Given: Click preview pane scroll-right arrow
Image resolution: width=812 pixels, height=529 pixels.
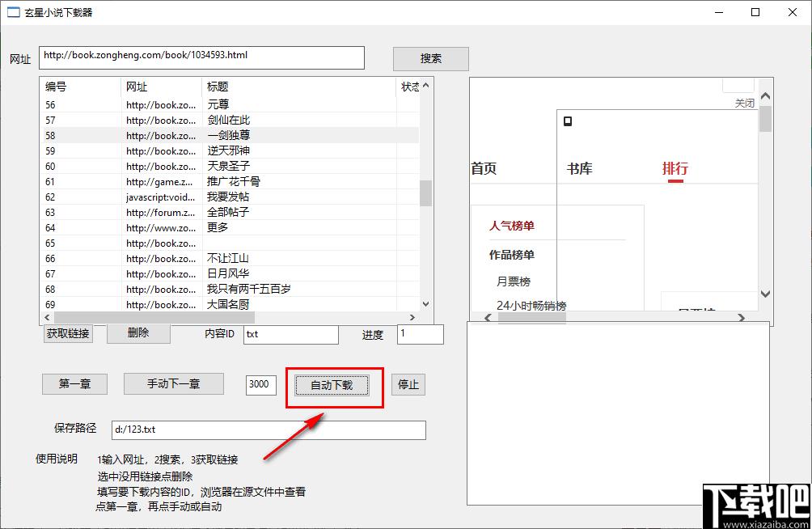Looking at the screenshot, I should point(741,318).
